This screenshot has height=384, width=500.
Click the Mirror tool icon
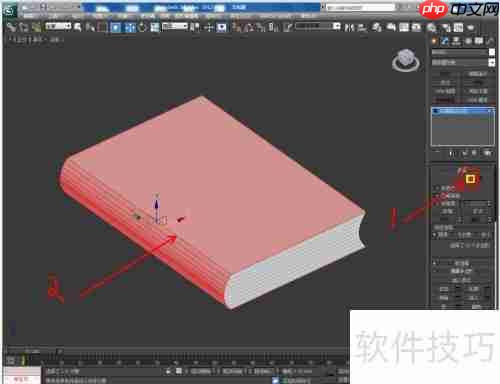pyautogui.click(x=349, y=27)
